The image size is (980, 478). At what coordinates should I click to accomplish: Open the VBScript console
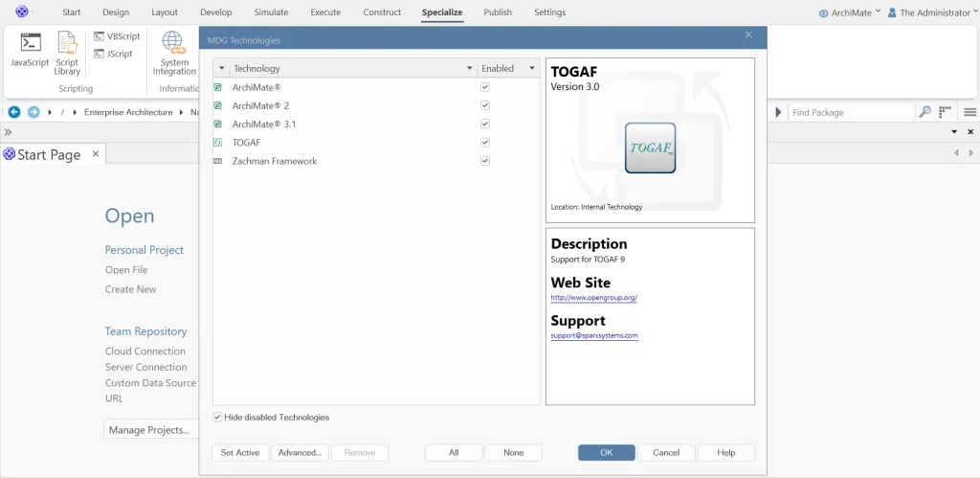tap(116, 36)
